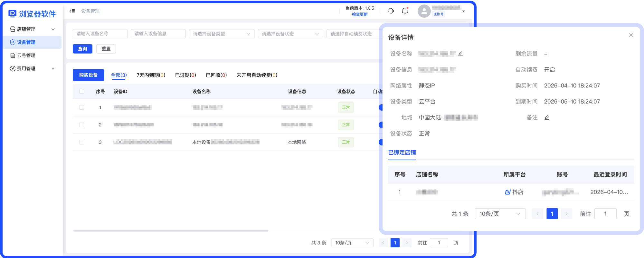Screen dimensions: 644x258
Task: Click the 购买设备 button
Action: click(88, 75)
